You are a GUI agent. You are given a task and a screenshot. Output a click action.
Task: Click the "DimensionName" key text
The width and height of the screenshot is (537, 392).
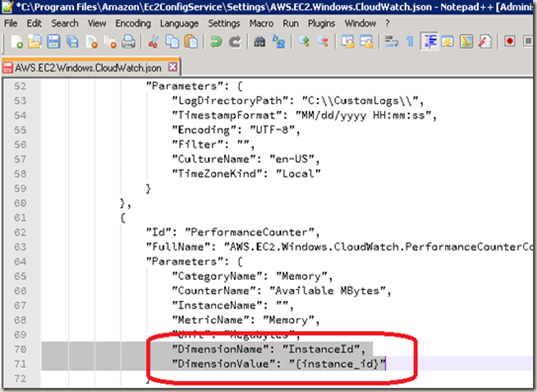click(221, 349)
